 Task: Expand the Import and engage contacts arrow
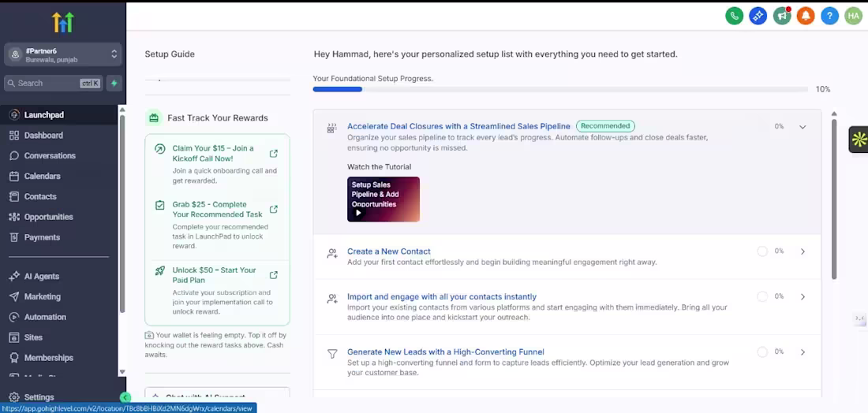(x=803, y=297)
